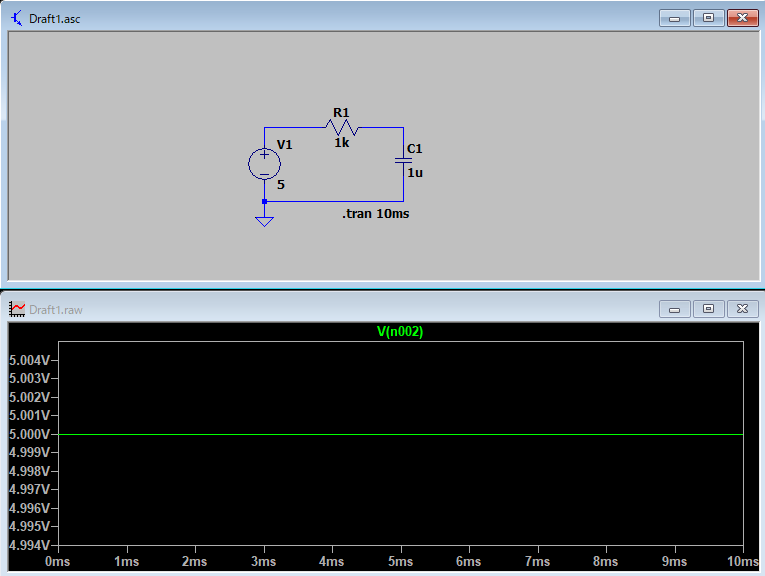The image size is (765, 576).
Task: Click the 5ms tick on time axis
Action: coord(401,562)
